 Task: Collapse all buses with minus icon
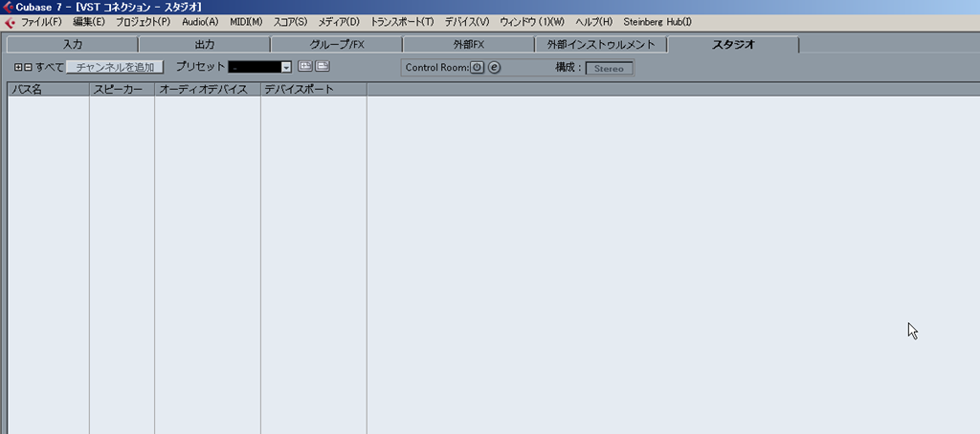point(28,67)
